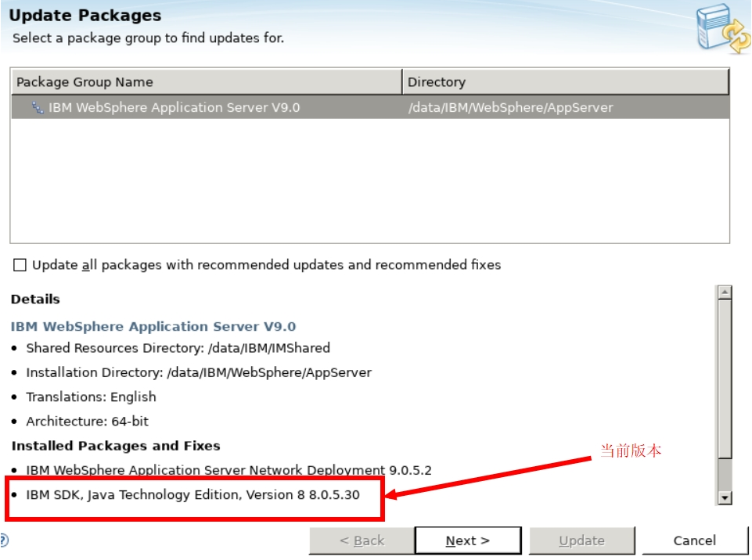The height and width of the screenshot is (560, 752).
Task: Click the Directory column header
Action: [566, 82]
